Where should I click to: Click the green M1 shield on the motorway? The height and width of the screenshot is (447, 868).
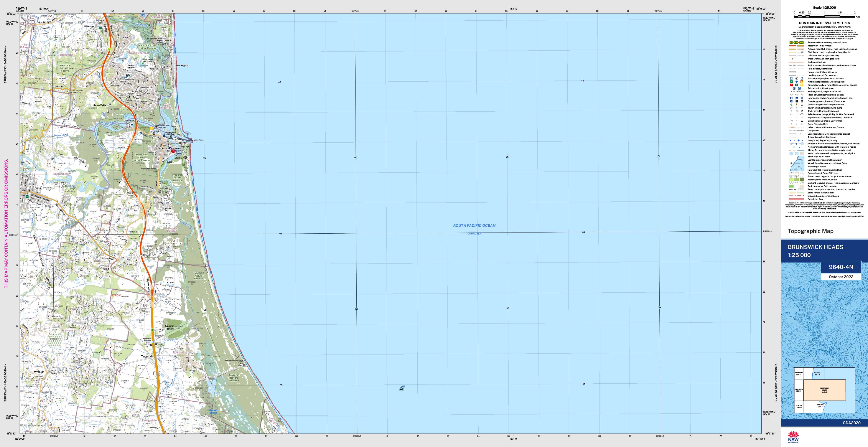(110, 49)
